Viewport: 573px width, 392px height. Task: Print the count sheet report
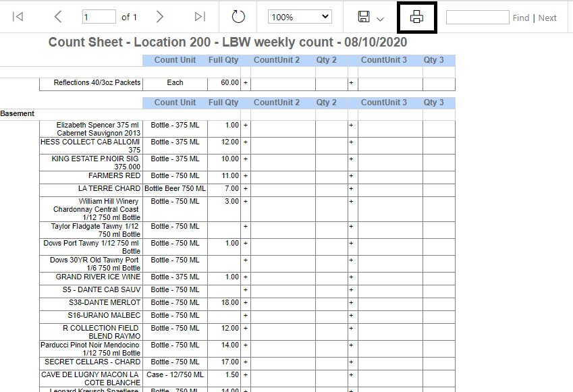416,17
